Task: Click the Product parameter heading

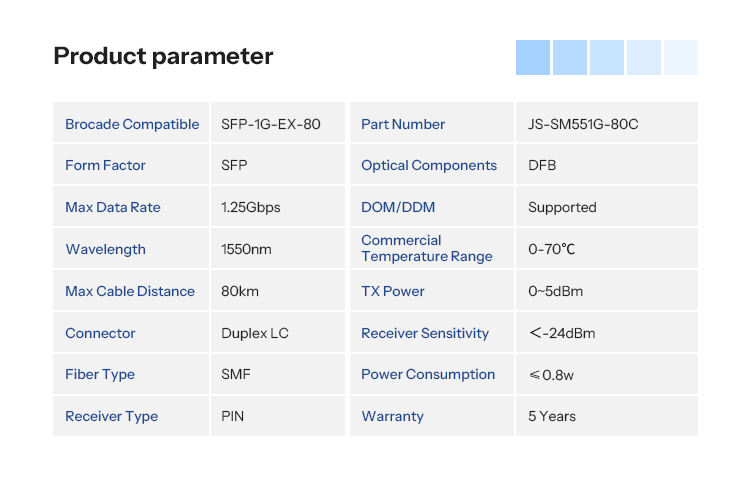Action: (163, 56)
